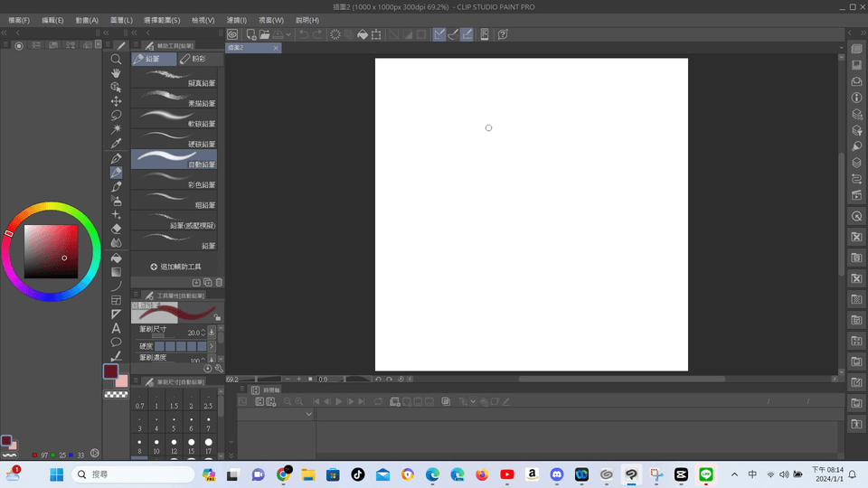The width and height of the screenshot is (868, 488).
Task: Delete sub tool with trash icon
Action: (x=219, y=282)
